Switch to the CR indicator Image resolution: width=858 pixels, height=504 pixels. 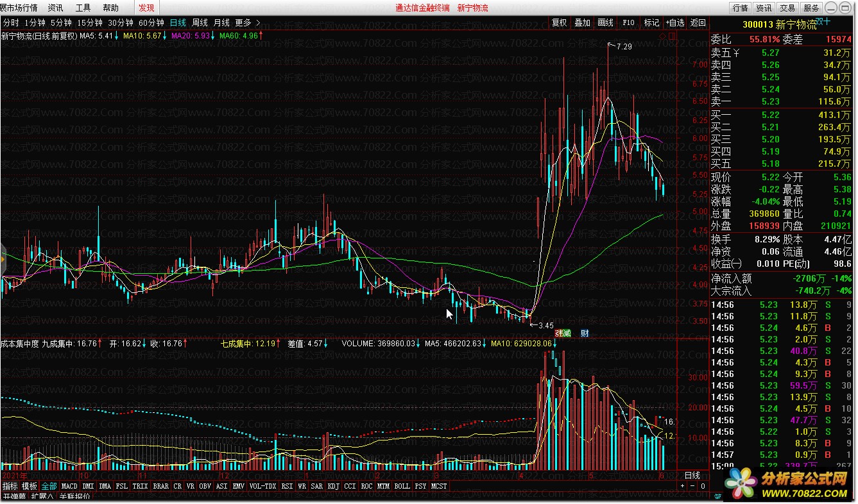(x=178, y=487)
